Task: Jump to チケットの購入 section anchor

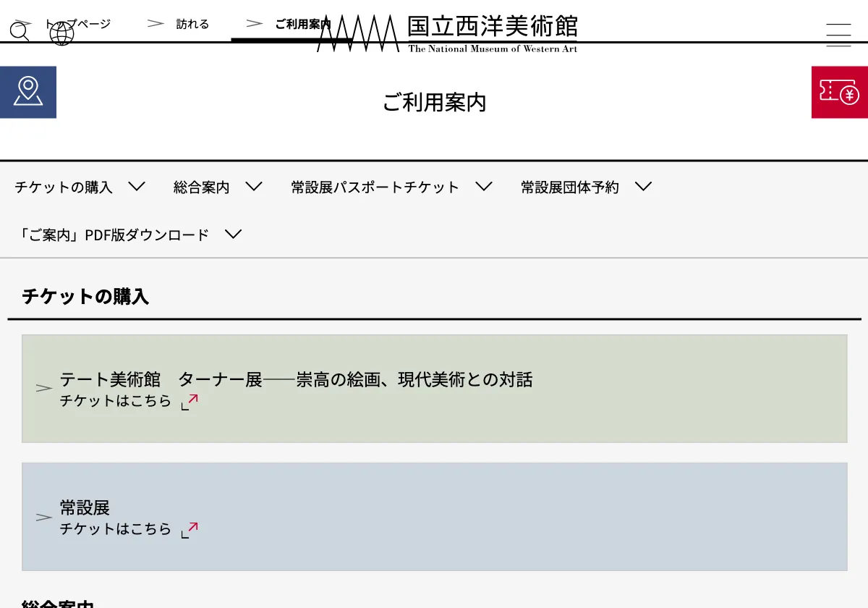Action: [x=64, y=187]
